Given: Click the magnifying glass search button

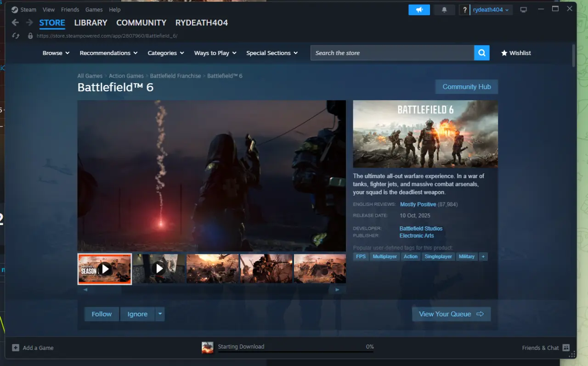Looking at the screenshot, I should [481, 53].
